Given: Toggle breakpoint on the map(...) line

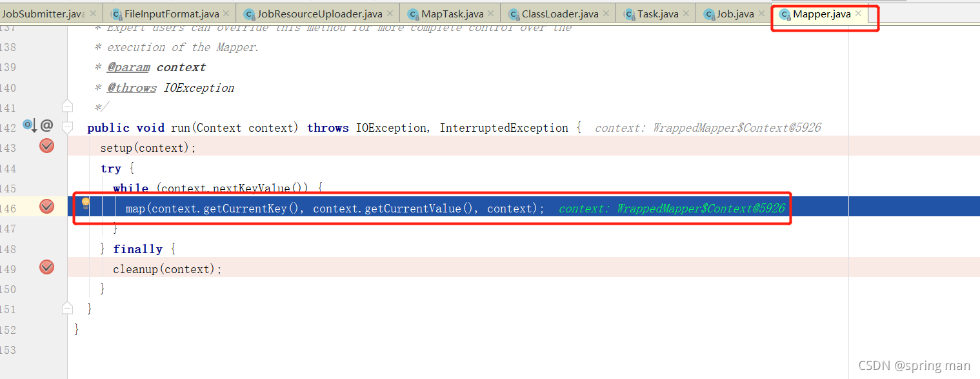Looking at the screenshot, I should click(x=46, y=207).
